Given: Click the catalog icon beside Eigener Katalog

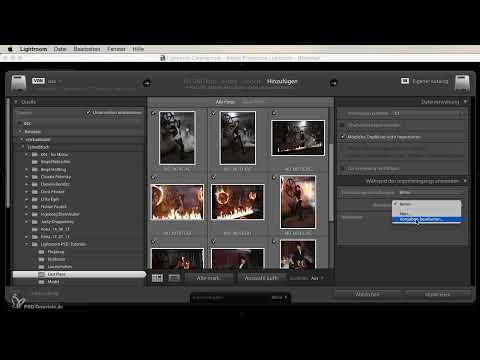Looking at the screenshot, I should [405, 81].
